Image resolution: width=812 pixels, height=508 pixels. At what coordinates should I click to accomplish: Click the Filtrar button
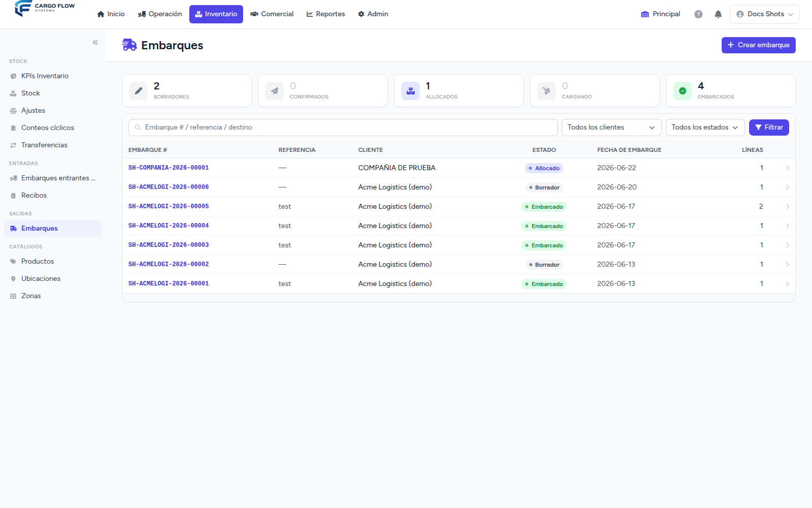[769, 128]
